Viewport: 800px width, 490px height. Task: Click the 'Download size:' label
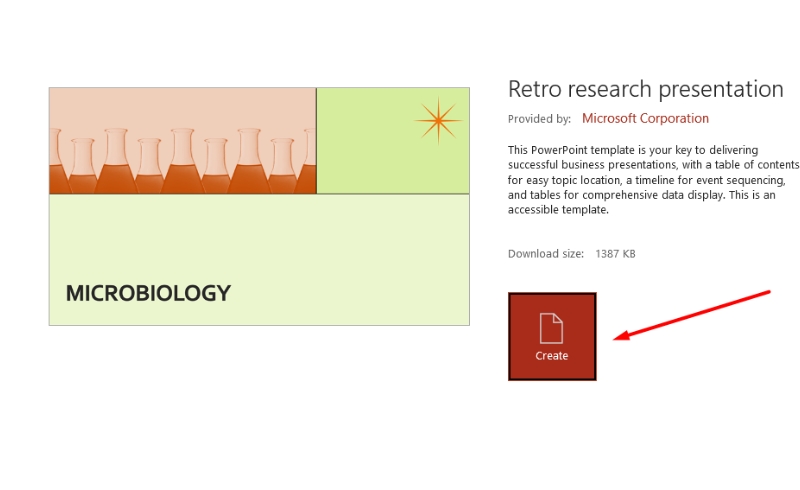(x=545, y=254)
